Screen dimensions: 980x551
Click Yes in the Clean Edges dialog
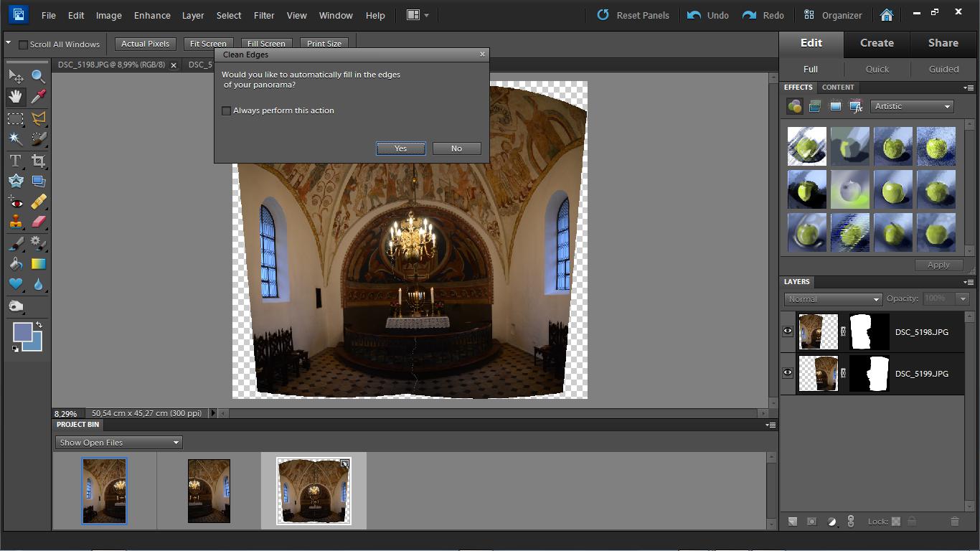click(x=400, y=149)
